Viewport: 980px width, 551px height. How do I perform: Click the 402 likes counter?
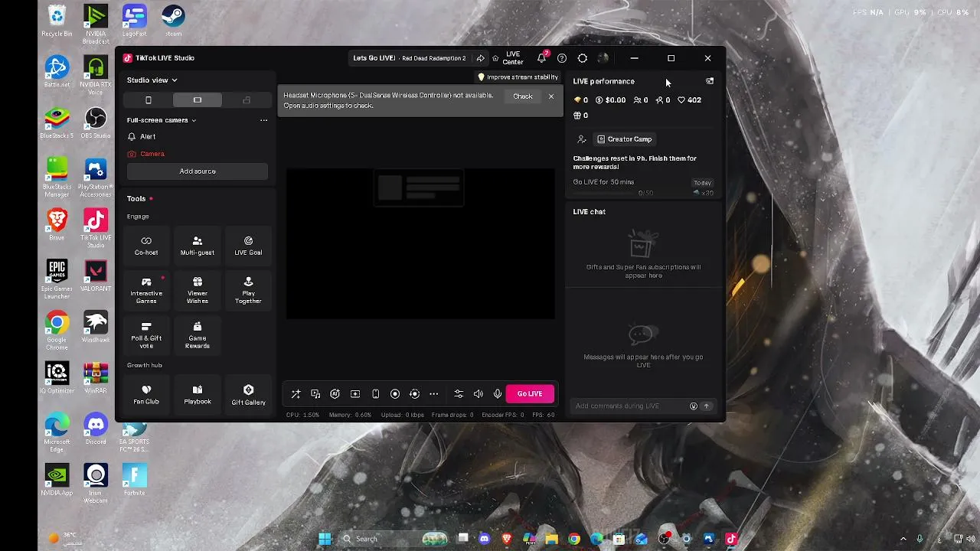[x=689, y=100]
